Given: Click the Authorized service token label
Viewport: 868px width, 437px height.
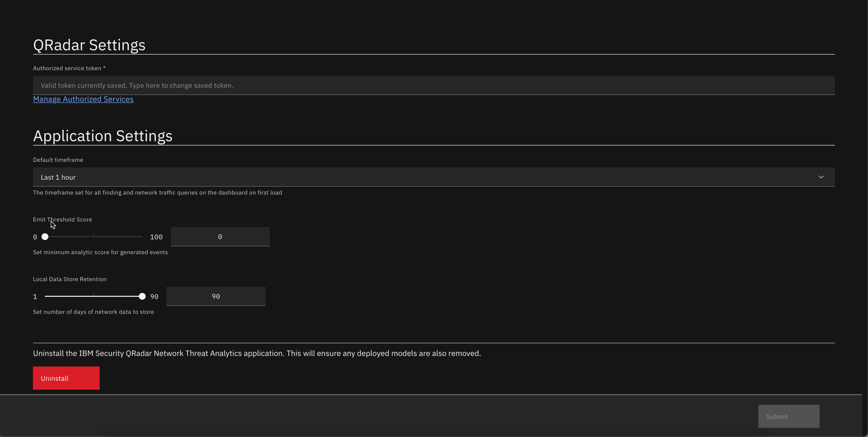Looking at the screenshot, I should (x=69, y=68).
